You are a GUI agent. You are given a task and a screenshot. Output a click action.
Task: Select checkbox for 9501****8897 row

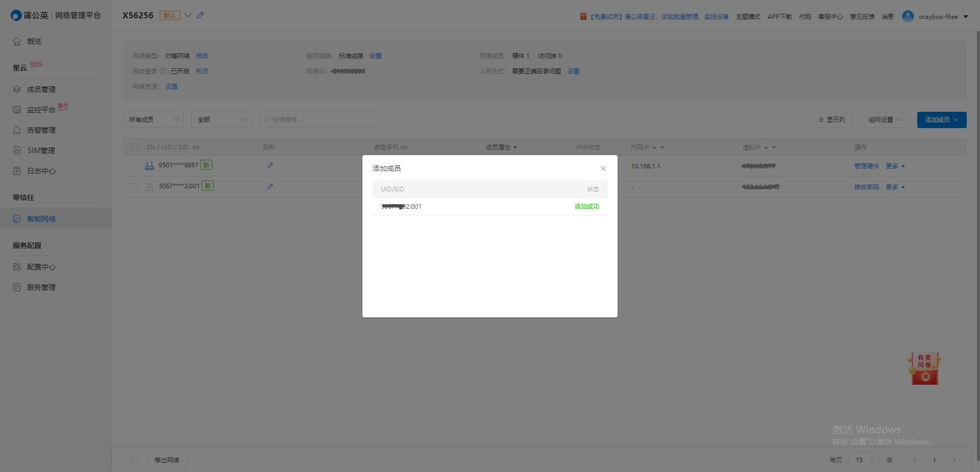click(134, 166)
